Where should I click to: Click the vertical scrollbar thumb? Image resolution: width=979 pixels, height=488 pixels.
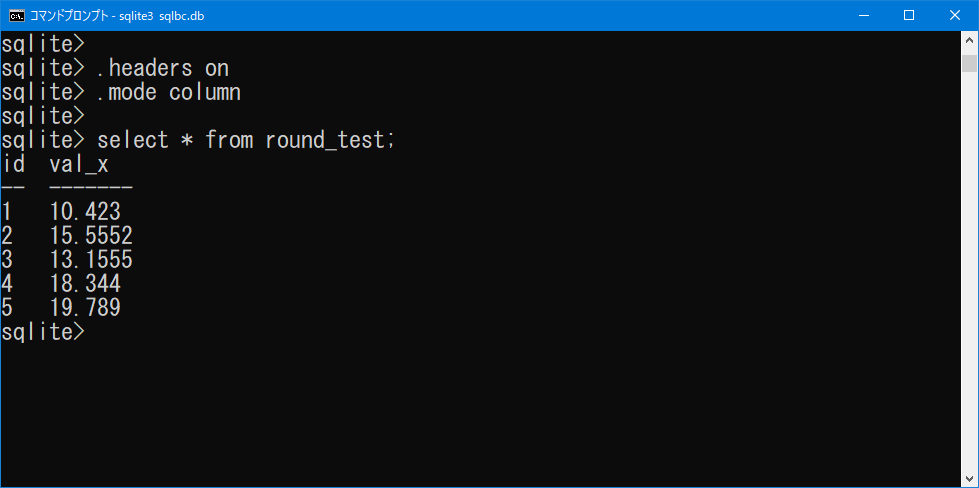coord(969,64)
